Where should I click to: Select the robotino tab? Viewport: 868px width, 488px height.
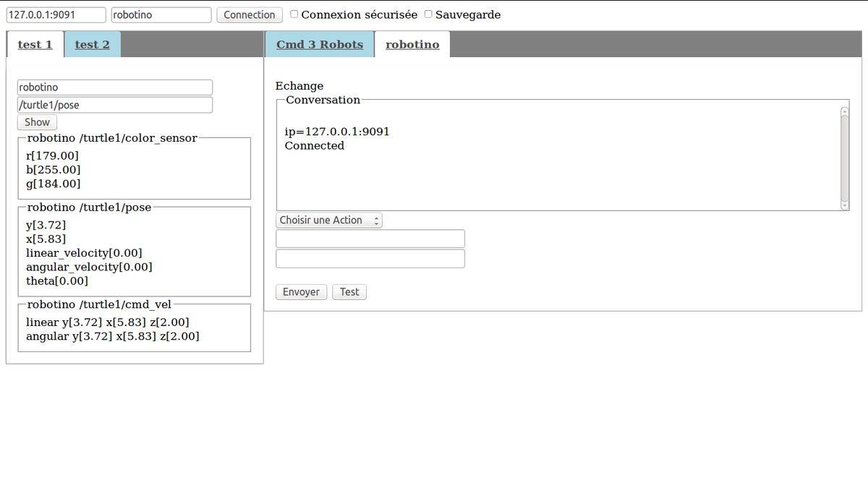[412, 45]
